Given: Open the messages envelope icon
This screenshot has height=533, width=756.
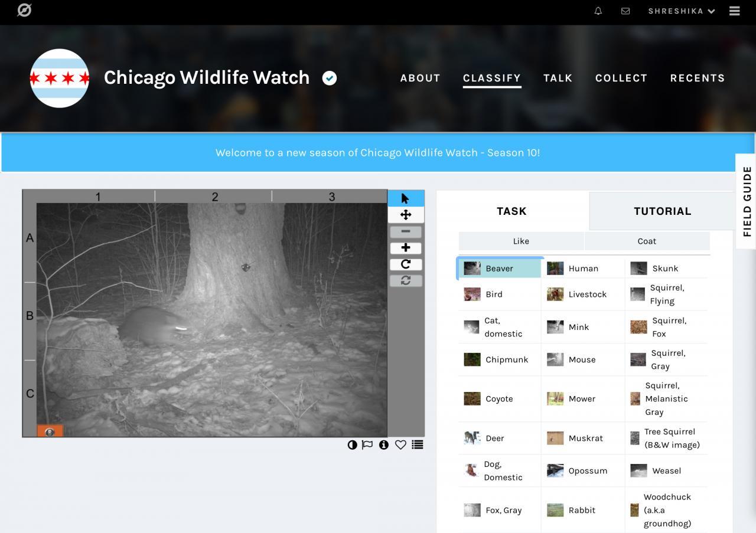Looking at the screenshot, I should pyautogui.click(x=625, y=11).
